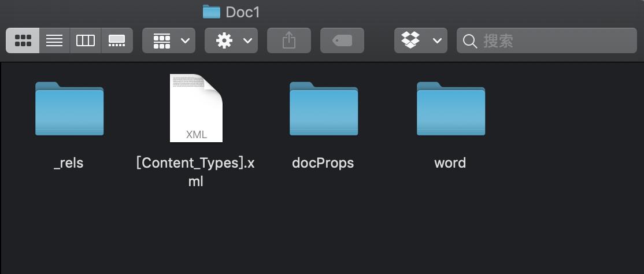
Task: Click the Doc1 window title text
Action: pos(243,12)
